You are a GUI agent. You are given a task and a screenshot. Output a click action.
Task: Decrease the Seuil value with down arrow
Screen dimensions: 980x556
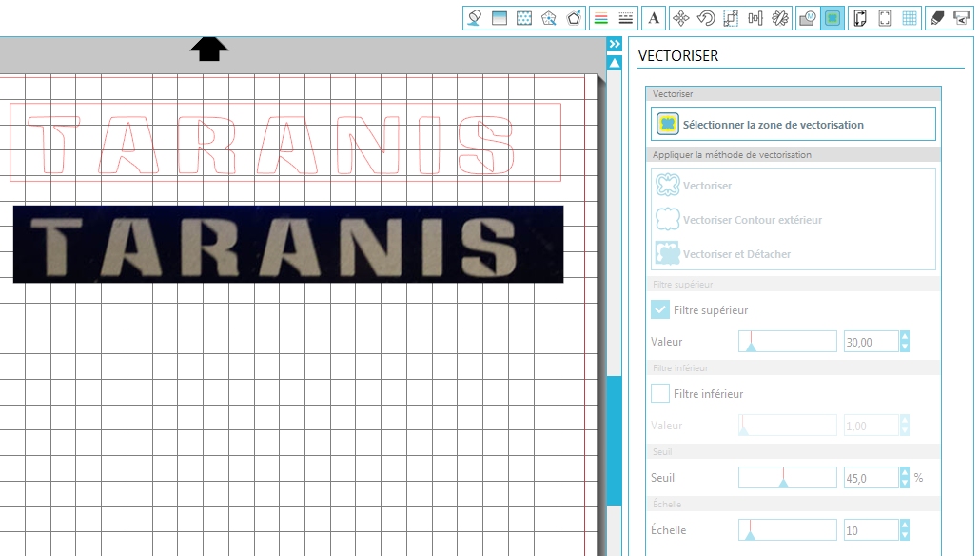point(905,483)
